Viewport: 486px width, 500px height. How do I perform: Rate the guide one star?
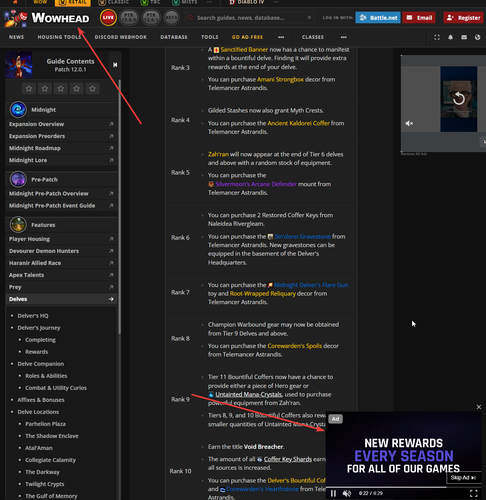pyautogui.click(x=29, y=88)
